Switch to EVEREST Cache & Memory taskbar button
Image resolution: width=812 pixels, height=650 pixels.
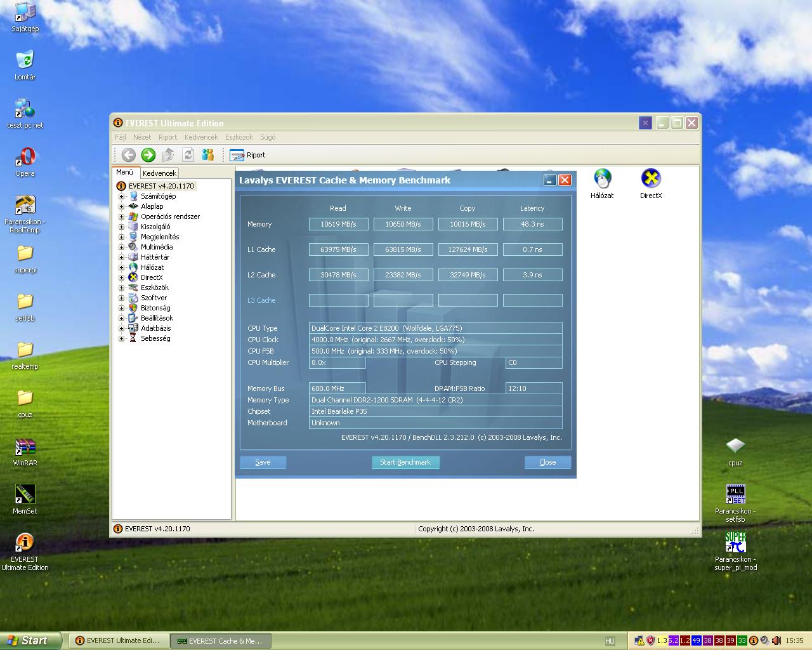point(220,640)
